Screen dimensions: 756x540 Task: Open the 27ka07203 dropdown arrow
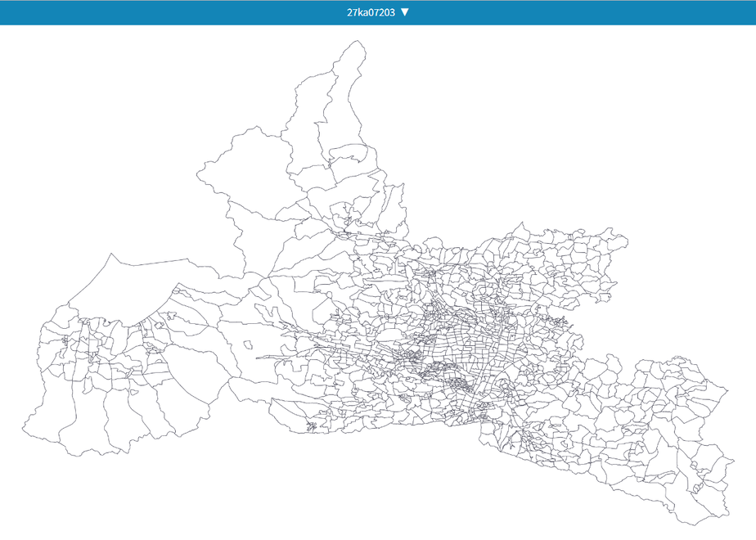pyautogui.click(x=405, y=12)
